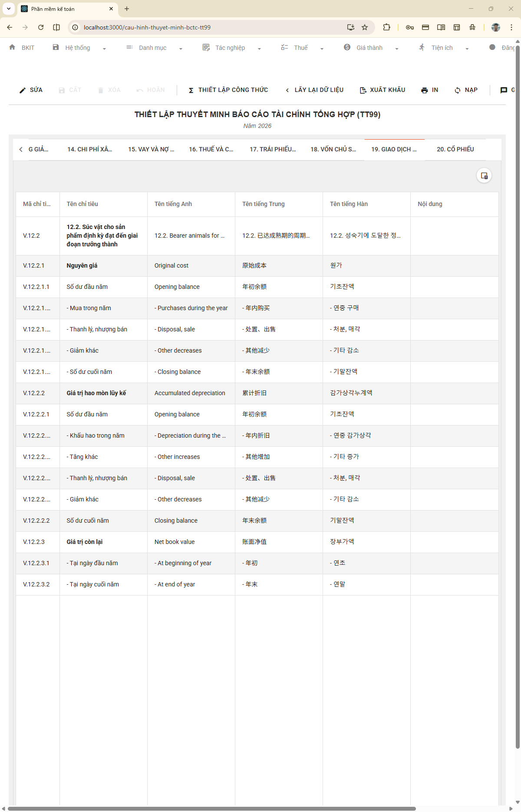Open the Hệ thống menu
The width and height of the screenshot is (521, 812).
click(78, 48)
